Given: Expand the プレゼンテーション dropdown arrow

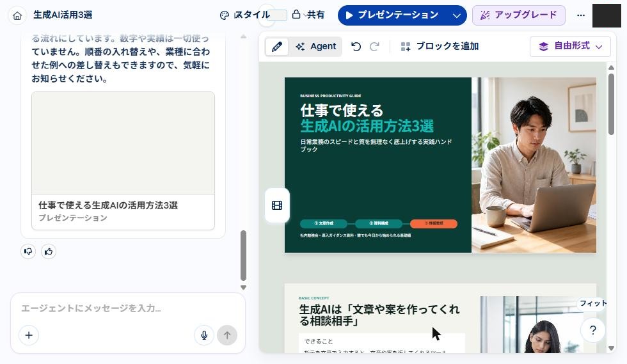Looking at the screenshot, I should 457,15.
